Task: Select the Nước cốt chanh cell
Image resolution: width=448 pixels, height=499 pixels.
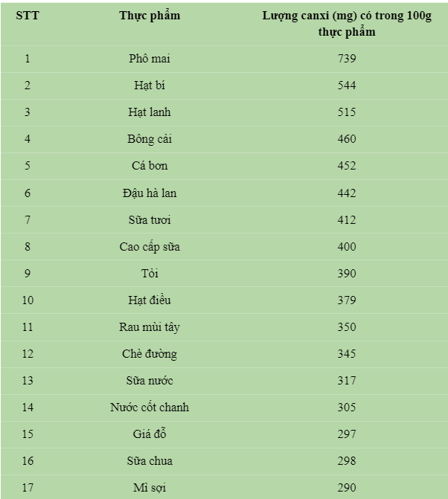Action: (150, 408)
